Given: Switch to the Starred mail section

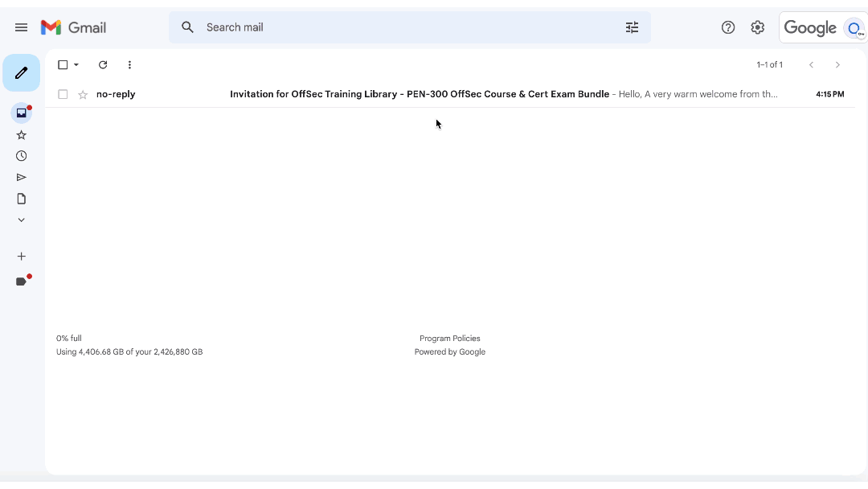Looking at the screenshot, I should 21,135.
